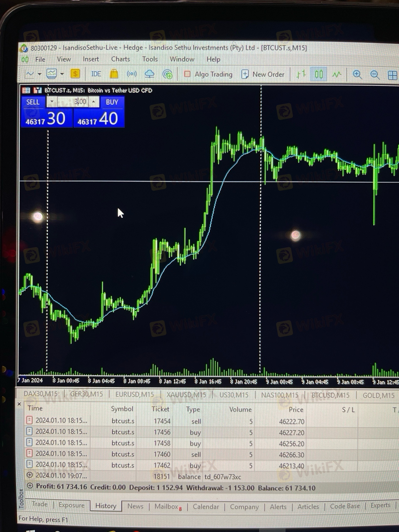Sort history by the Symbol column header

[122, 409]
